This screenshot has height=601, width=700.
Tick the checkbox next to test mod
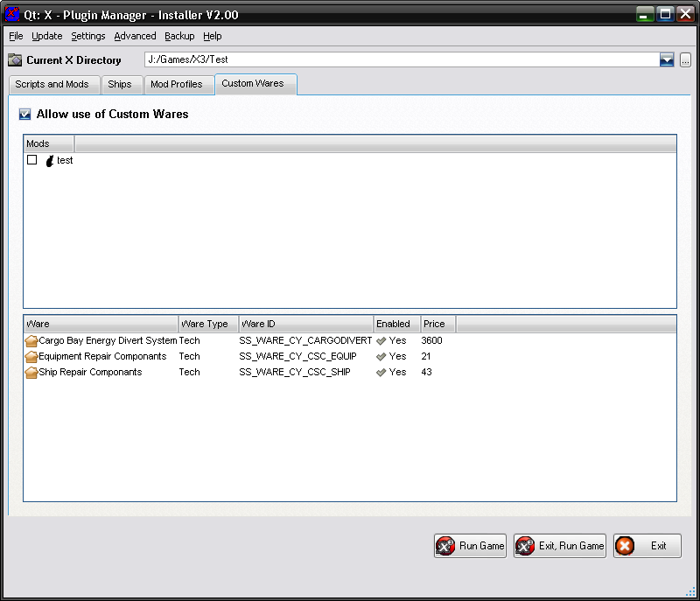coord(31,160)
